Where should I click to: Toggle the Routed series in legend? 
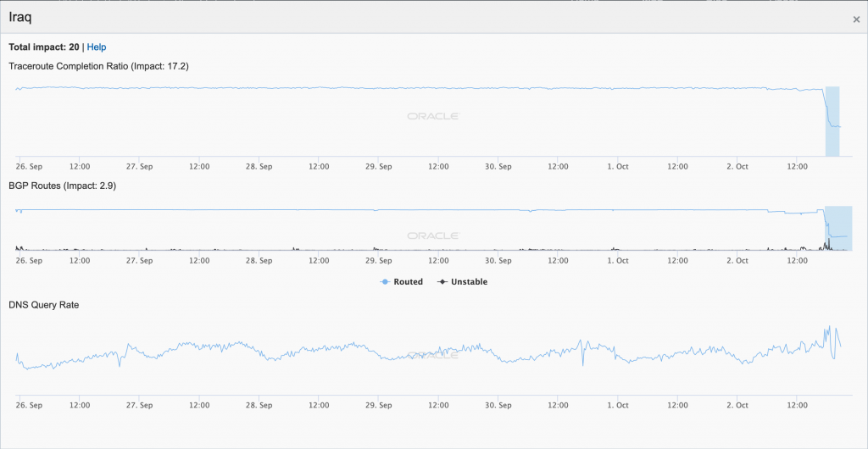click(403, 282)
